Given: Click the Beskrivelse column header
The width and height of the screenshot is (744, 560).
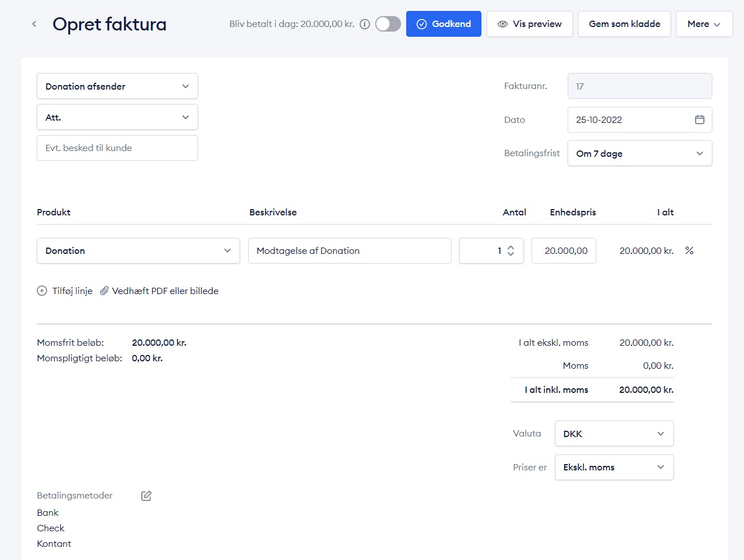Looking at the screenshot, I should click(x=273, y=213).
